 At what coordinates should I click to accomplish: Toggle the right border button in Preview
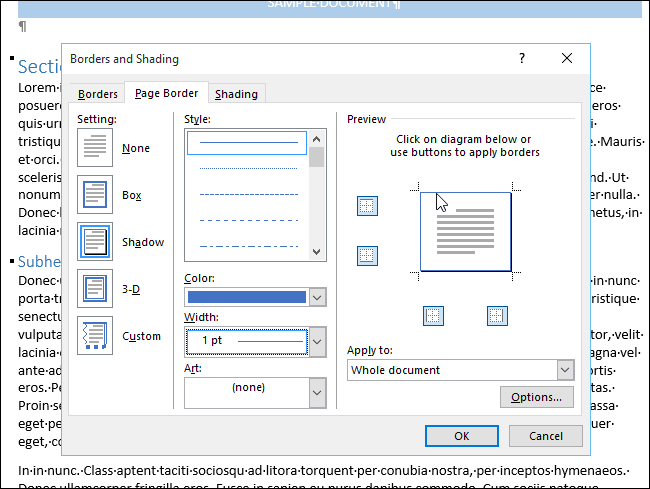tap(497, 316)
